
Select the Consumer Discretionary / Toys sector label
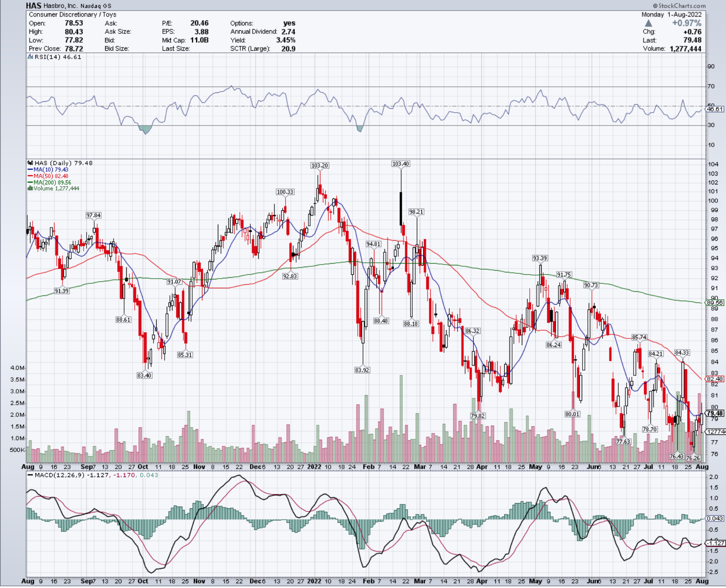[73, 15]
